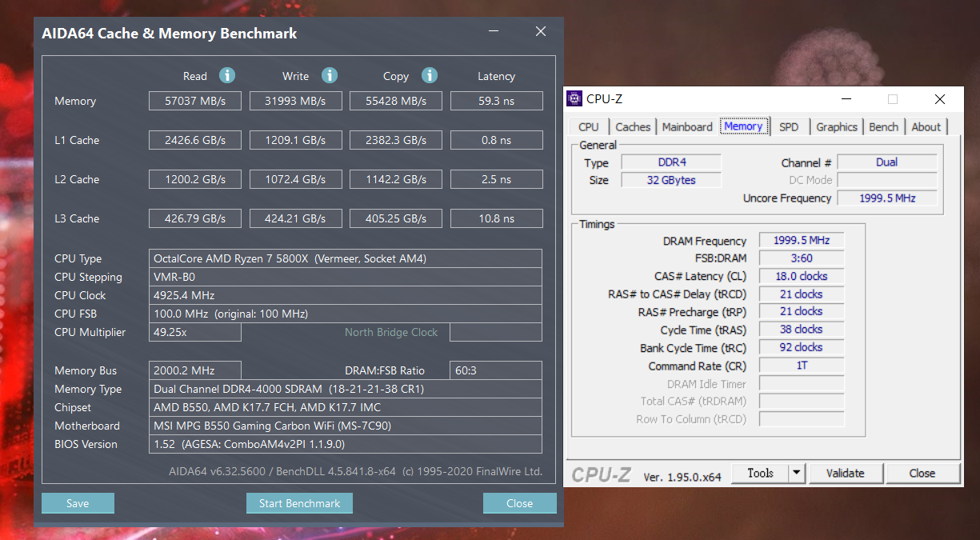
Task: Click the Cycle Time tRAS 38 clocks field
Action: click(x=802, y=329)
